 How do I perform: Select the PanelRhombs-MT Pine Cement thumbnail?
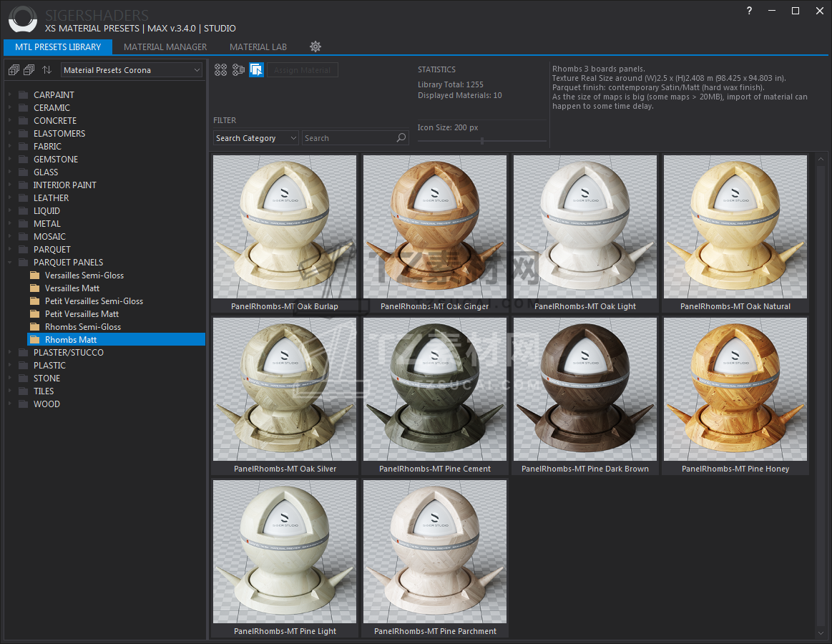coord(435,389)
